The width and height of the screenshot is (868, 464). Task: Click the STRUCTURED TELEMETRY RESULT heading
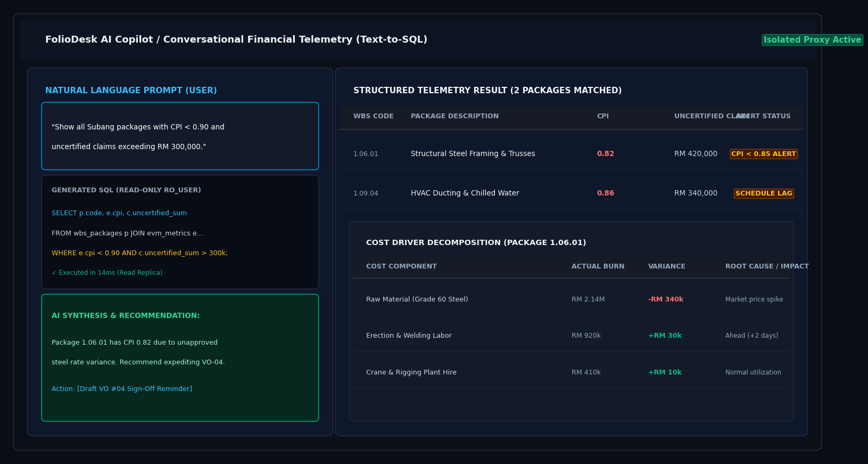(x=487, y=91)
